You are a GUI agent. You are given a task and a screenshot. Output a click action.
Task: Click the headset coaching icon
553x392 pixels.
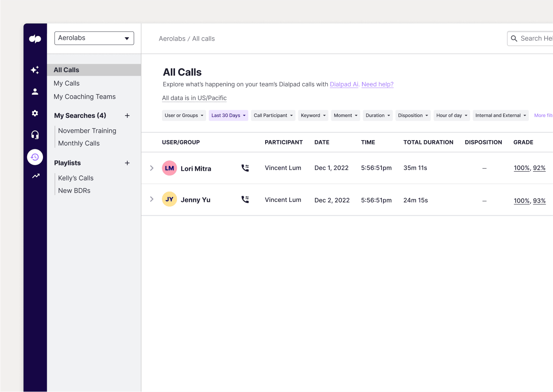coord(35,134)
